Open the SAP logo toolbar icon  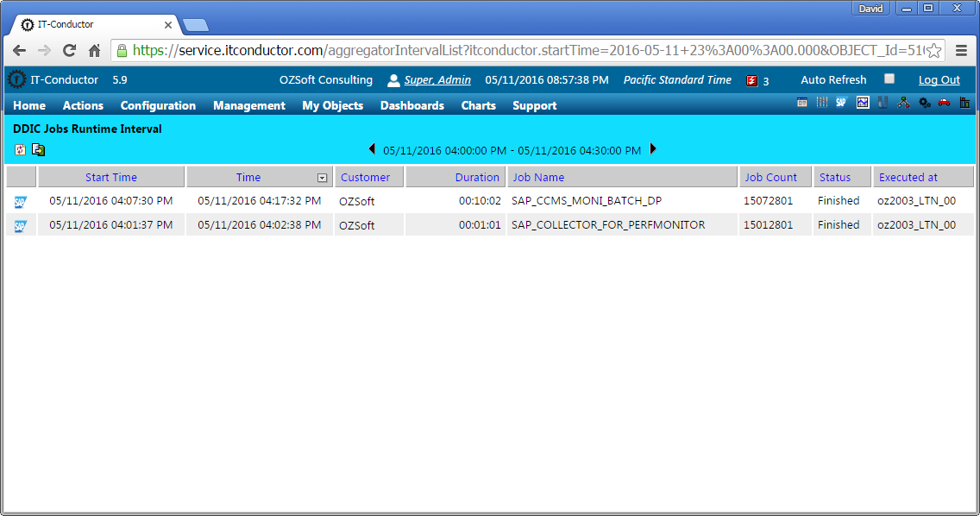point(841,103)
